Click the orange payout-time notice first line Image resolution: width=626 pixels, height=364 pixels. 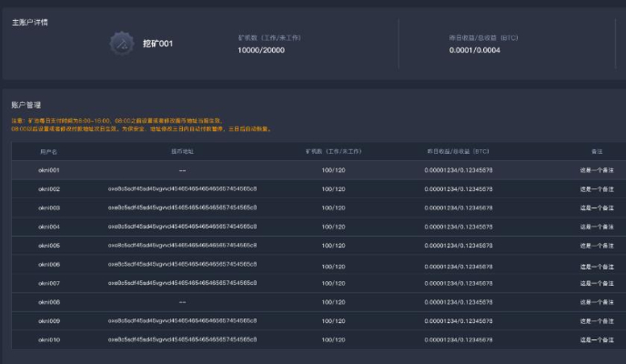[117, 120]
